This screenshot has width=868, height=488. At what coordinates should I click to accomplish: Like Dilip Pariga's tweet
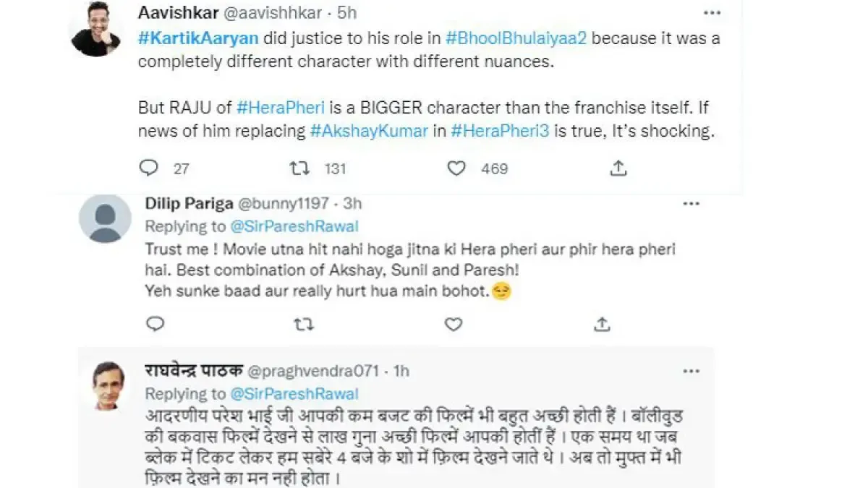point(454,325)
